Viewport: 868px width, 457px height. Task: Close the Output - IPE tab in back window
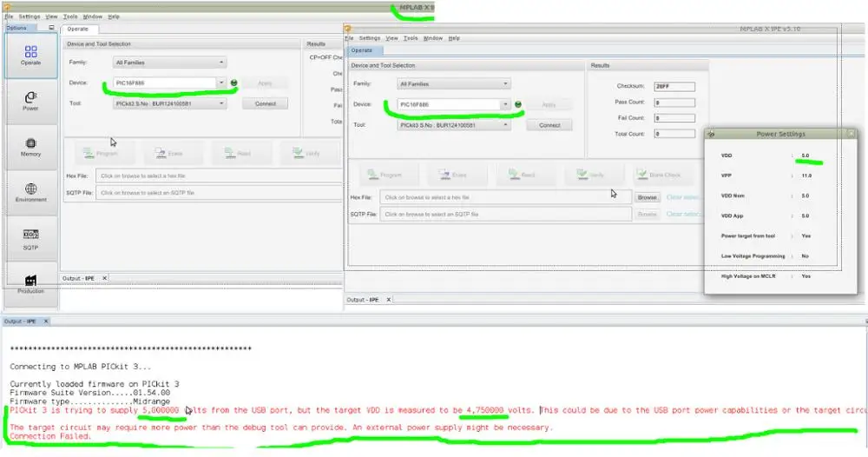click(x=104, y=278)
